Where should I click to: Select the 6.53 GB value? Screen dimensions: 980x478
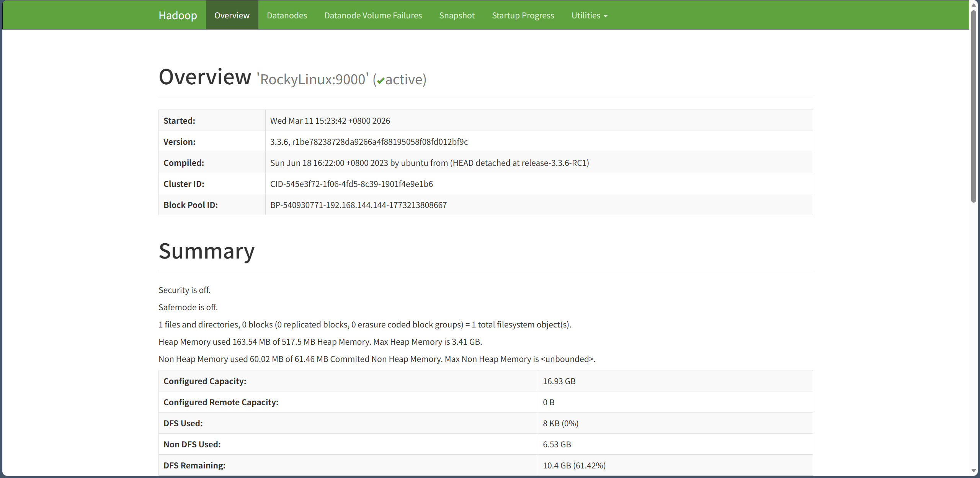tap(557, 444)
